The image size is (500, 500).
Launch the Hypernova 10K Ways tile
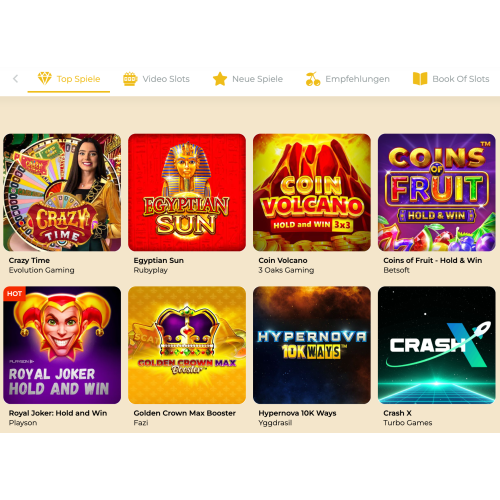(x=312, y=345)
